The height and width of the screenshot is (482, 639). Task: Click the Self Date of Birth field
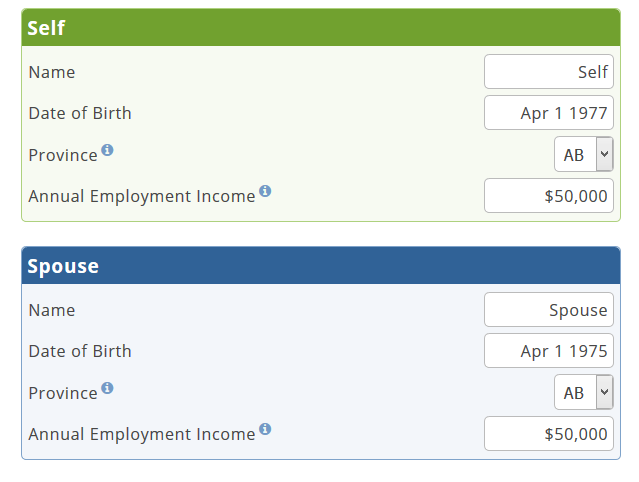(549, 113)
